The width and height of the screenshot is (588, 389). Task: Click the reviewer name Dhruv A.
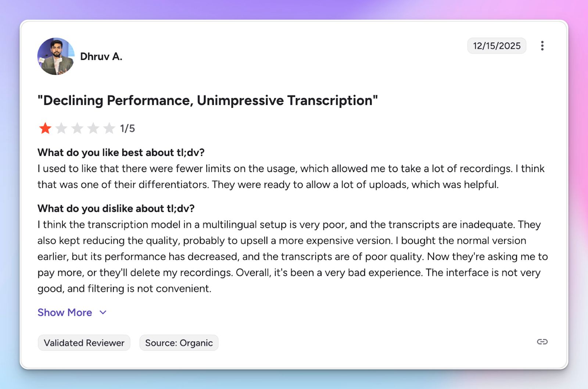102,56
